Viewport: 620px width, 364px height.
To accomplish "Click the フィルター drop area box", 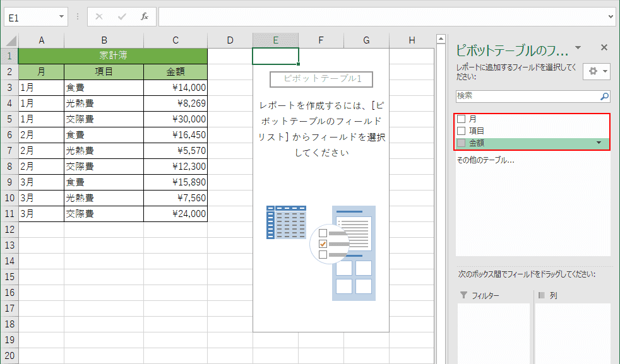I will coord(494,333).
